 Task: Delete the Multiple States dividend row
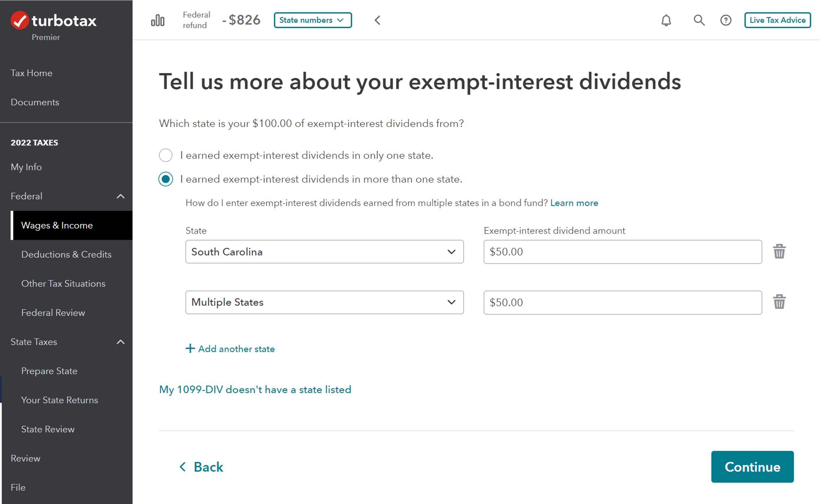coord(779,302)
